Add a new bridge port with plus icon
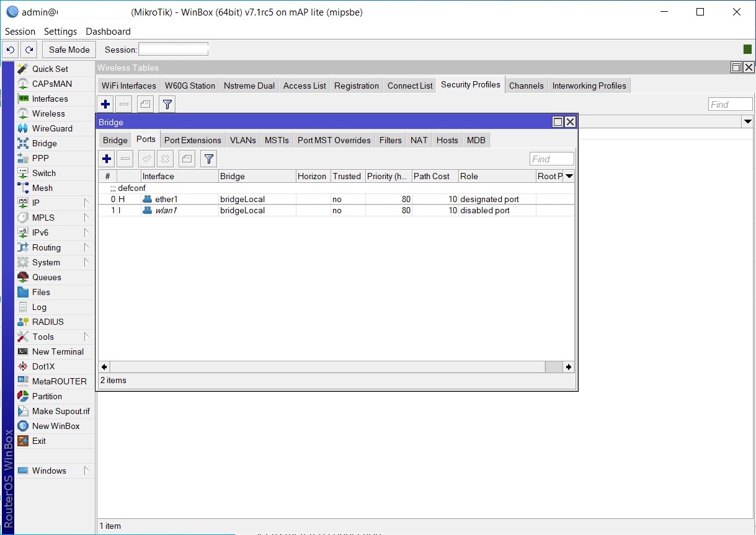756x535 pixels. (106, 159)
